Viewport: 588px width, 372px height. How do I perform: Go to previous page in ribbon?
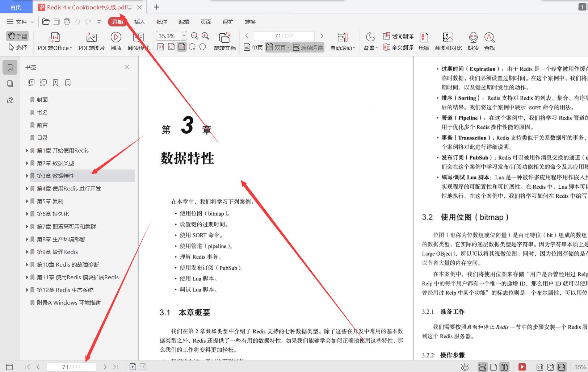tap(247, 36)
